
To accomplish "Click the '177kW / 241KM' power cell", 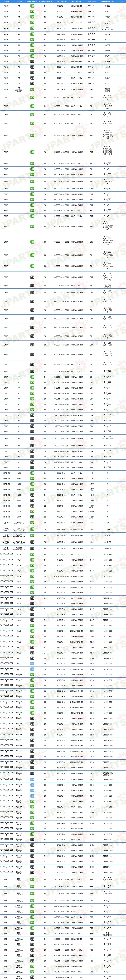I will (x=76, y=549).
